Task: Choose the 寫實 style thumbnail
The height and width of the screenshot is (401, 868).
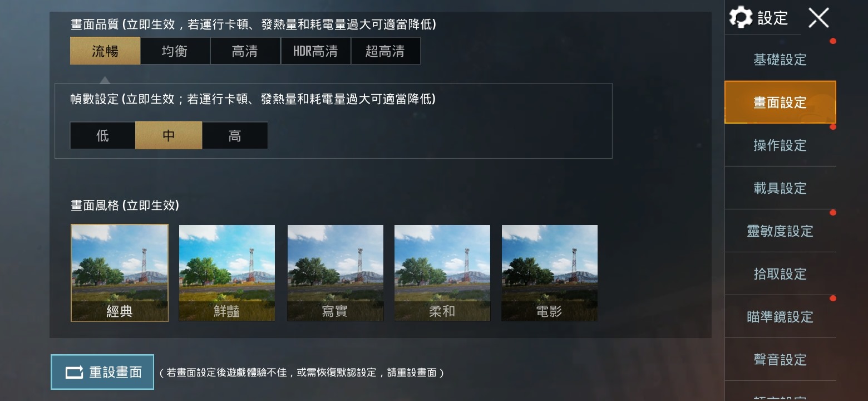Action: point(335,273)
